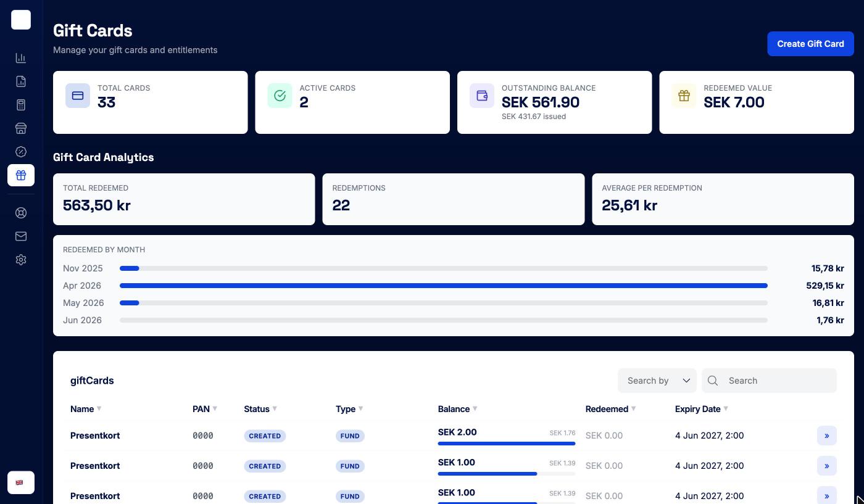
Task: Click the second Presentkort name cell
Action: pos(95,466)
